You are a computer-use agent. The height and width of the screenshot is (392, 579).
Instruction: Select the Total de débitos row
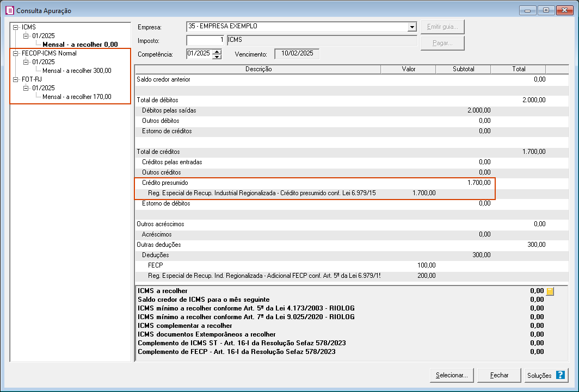(352, 100)
